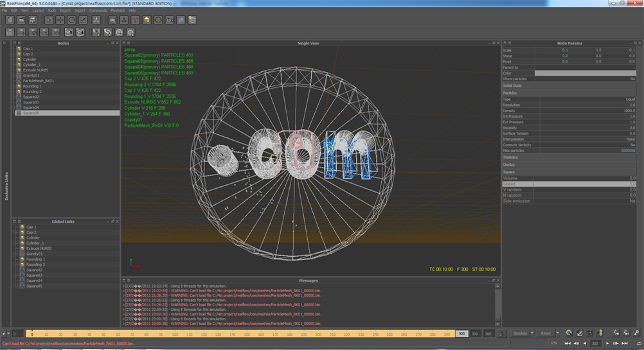Screen dimensions: 644x350
Task: Click the play backward button
Action: point(585,344)
